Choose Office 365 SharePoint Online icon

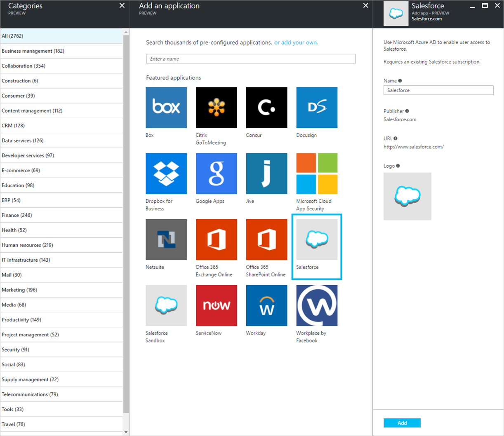click(267, 239)
